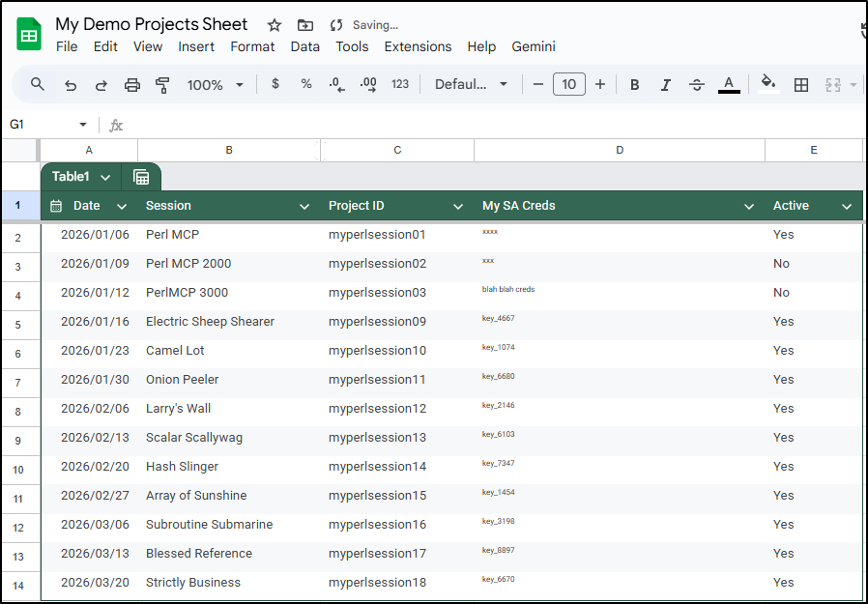Viewport: 868px width, 604px height.
Task: Increase font size with plus button
Action: pos(600,85)
